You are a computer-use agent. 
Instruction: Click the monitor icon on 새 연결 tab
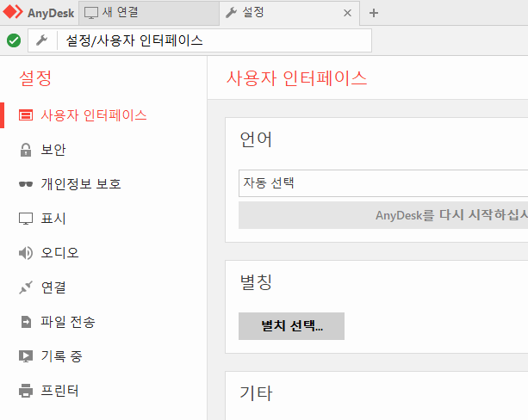tap(91, 13)
